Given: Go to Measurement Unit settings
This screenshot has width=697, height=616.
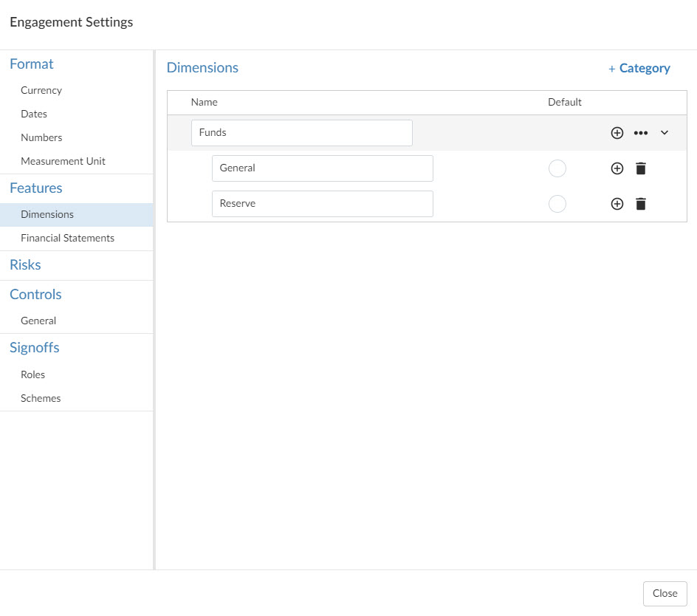Looking at the screenshot, I should click(63, 161).
